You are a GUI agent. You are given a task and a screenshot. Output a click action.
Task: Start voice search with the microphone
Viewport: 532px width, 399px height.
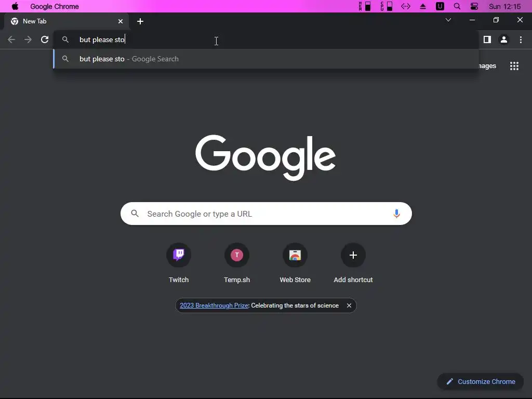pyautogui.click(x=396, y=214)
